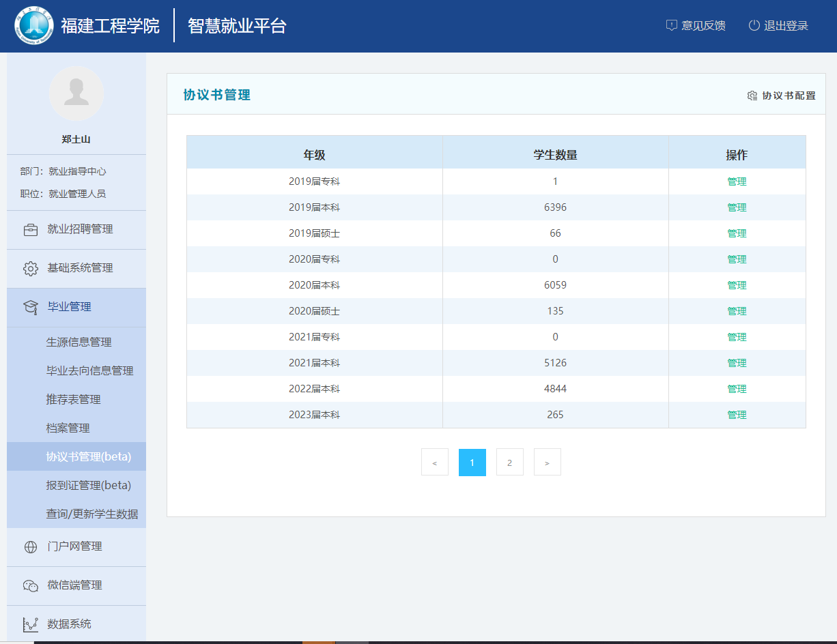This screenshot has height=644, width=837.
Task: Open 报到证管理(beta) submenu item
Action: pos(88,486)
